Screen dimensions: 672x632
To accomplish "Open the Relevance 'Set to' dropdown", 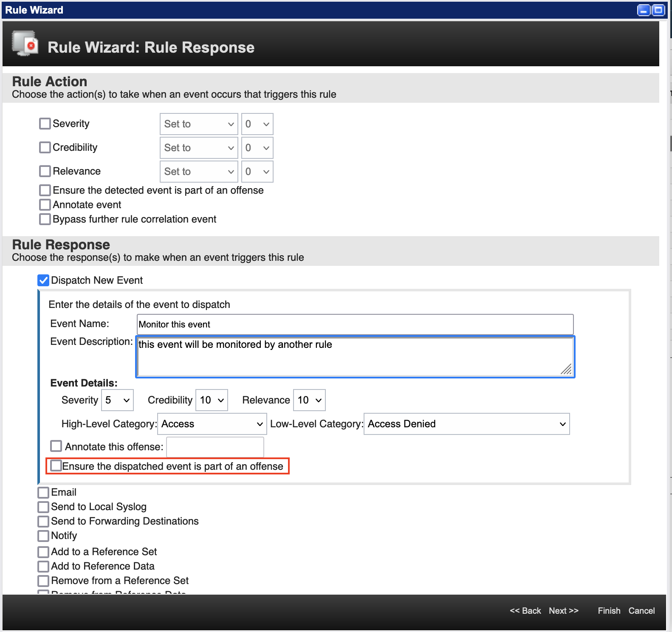I will click(x=199, y=172).
